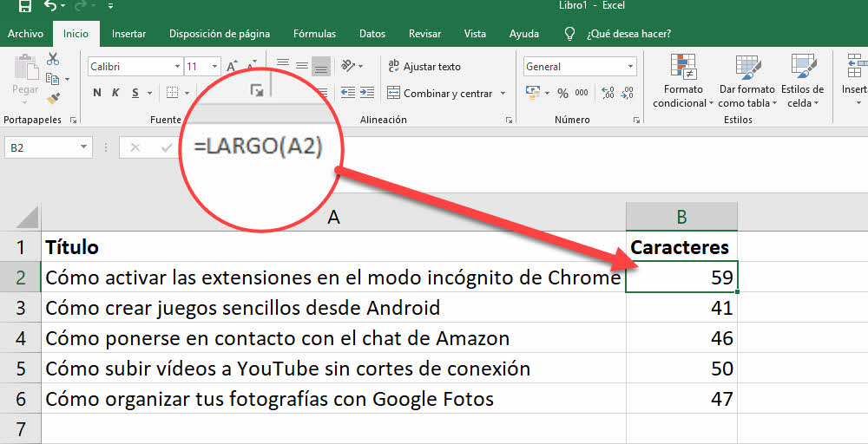Toggle Ajustar texto wrap option
This screenshot has height=444, width=868.
(424, 67)
